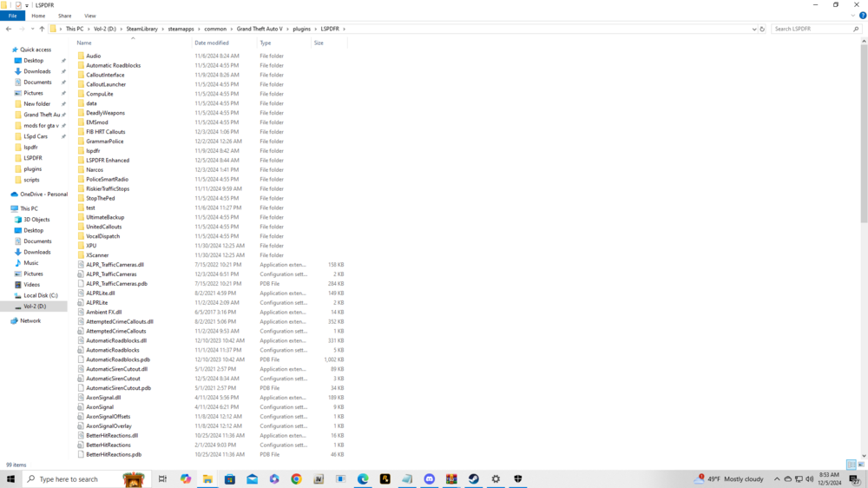Launch Microsoft Store from the taskbar

(230, 479)
